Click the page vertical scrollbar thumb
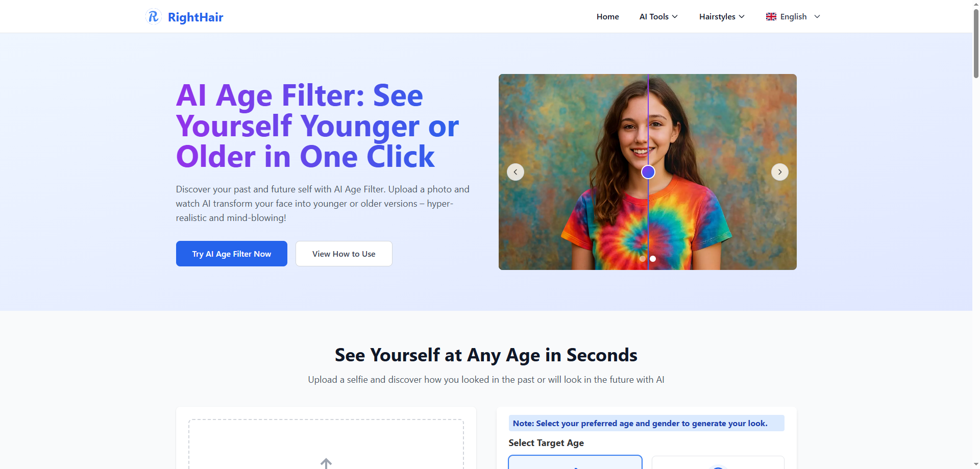This screenshot has width=980, height=469. click(976, 43)
